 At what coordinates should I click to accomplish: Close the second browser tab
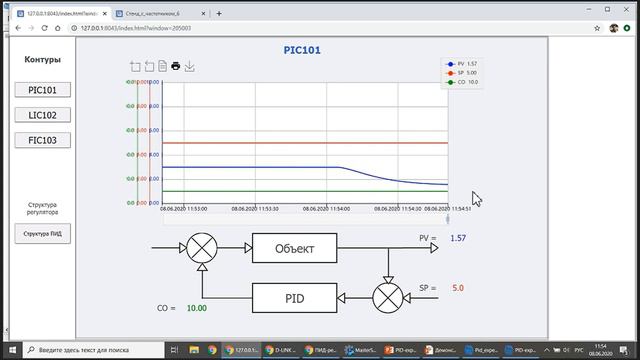pos(203,13)
